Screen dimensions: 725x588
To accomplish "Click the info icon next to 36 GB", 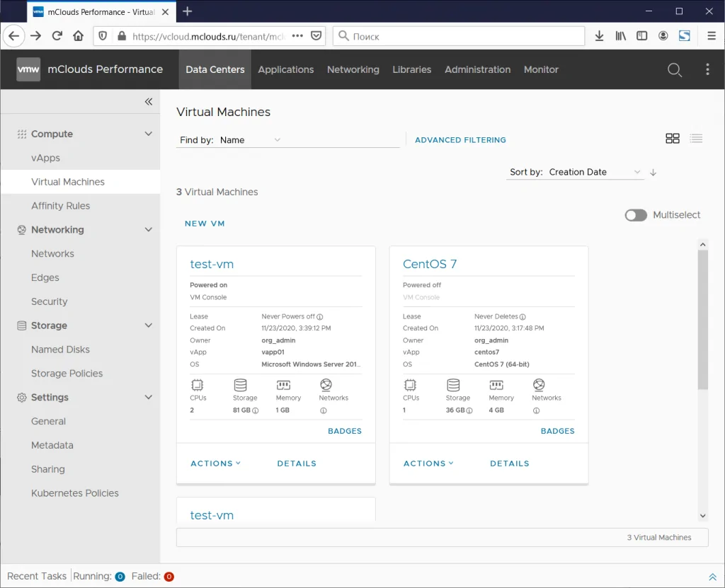I will (469, 410).
